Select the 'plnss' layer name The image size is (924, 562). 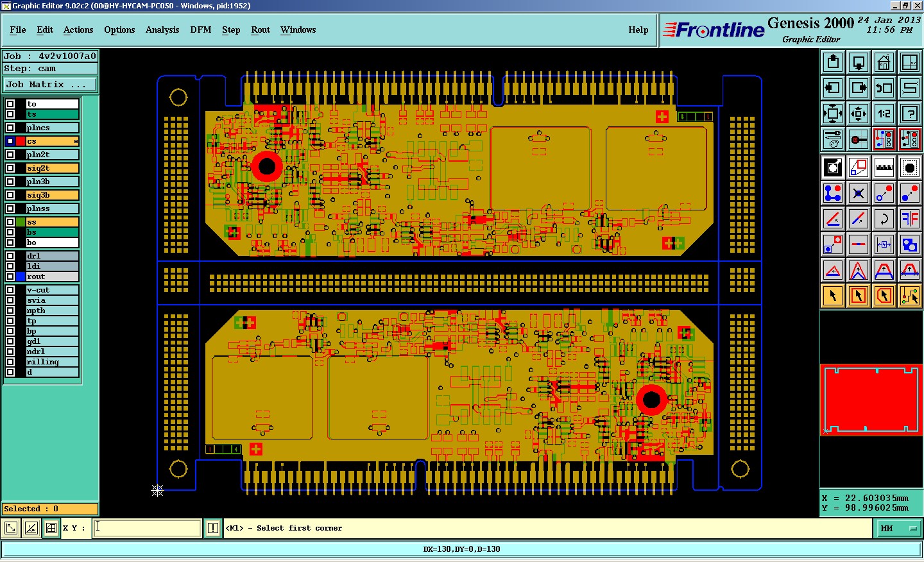52,209
